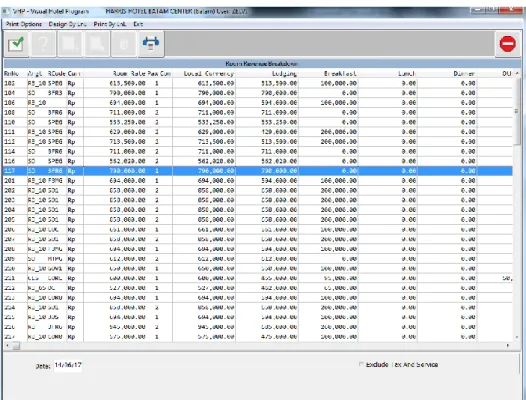
Task: Select the row for room 116
Action: pyautogui.click(x=258, y=161)
